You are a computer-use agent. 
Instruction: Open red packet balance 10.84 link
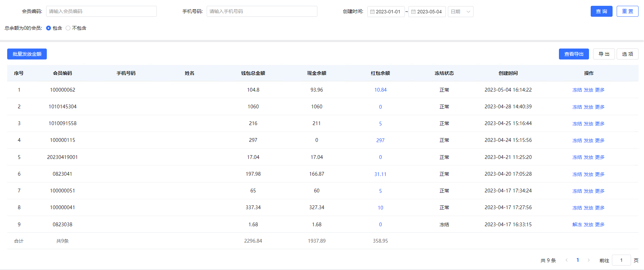(380, 90)
